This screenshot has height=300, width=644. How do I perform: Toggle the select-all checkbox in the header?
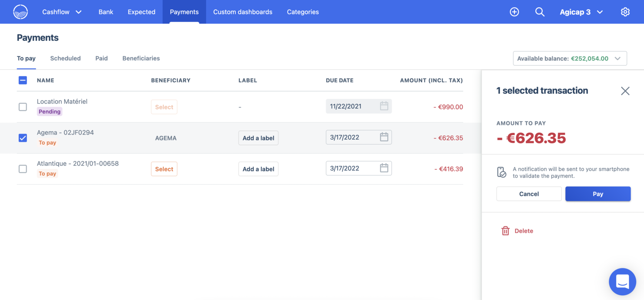23,80
